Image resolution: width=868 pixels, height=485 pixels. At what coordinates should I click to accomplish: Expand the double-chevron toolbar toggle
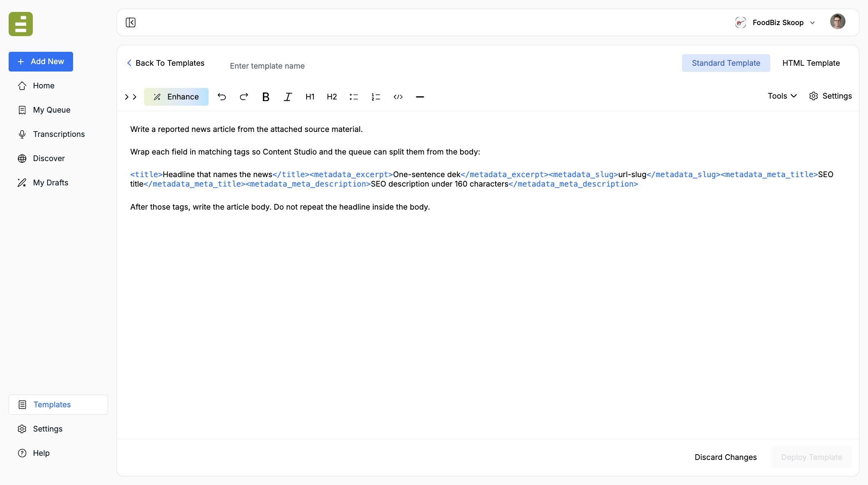(131, 97)
